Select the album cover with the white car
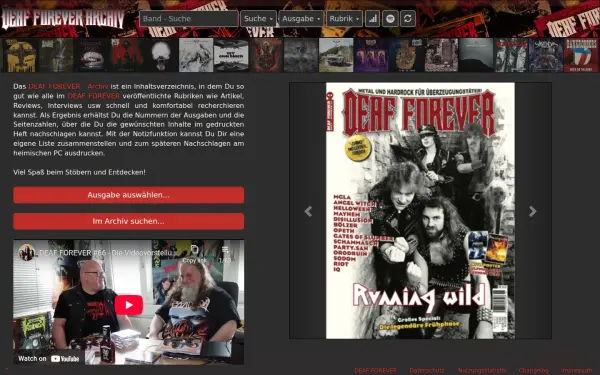The height and width of the screenshot is (375, 600). pyautogui.click(x=336, y=55)
